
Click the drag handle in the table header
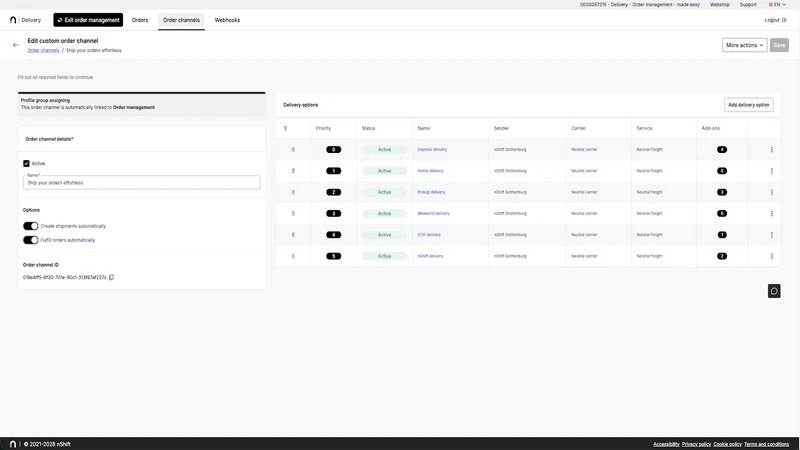pos(285,128)
